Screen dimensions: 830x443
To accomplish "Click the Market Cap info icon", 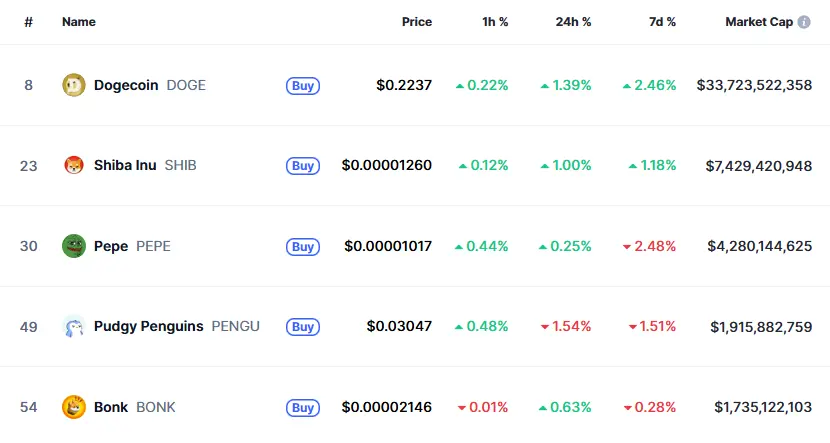I will tap(804, 22).
